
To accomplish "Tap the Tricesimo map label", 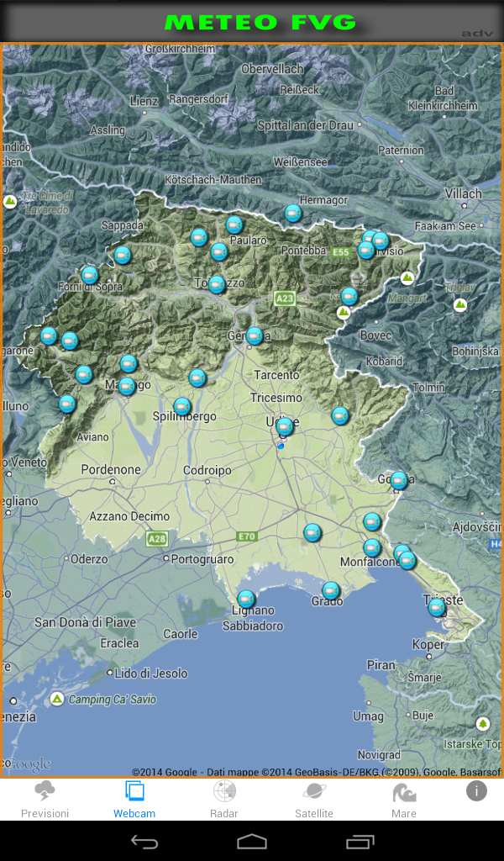I will coord(276,398).
